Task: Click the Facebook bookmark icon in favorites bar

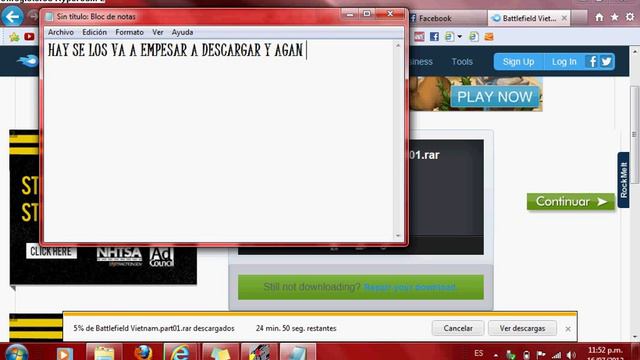Action: (x=434, y=37)
